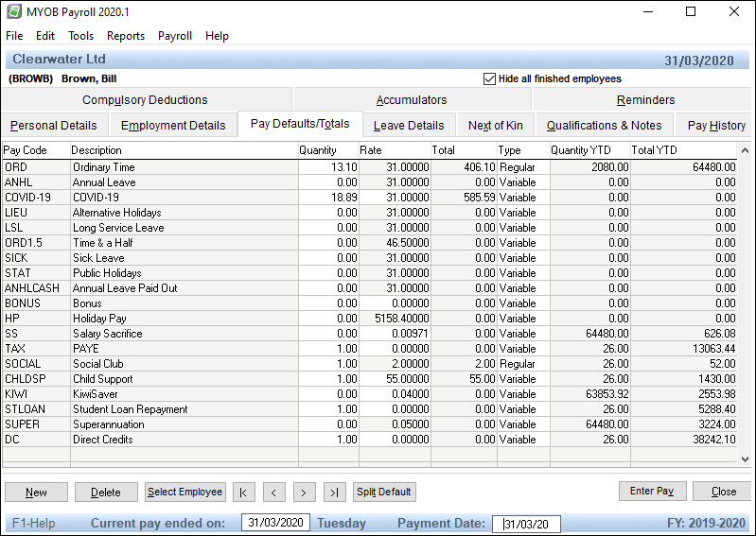
Task: Click the Current pay ended on date field
Action: coord(275,523)
